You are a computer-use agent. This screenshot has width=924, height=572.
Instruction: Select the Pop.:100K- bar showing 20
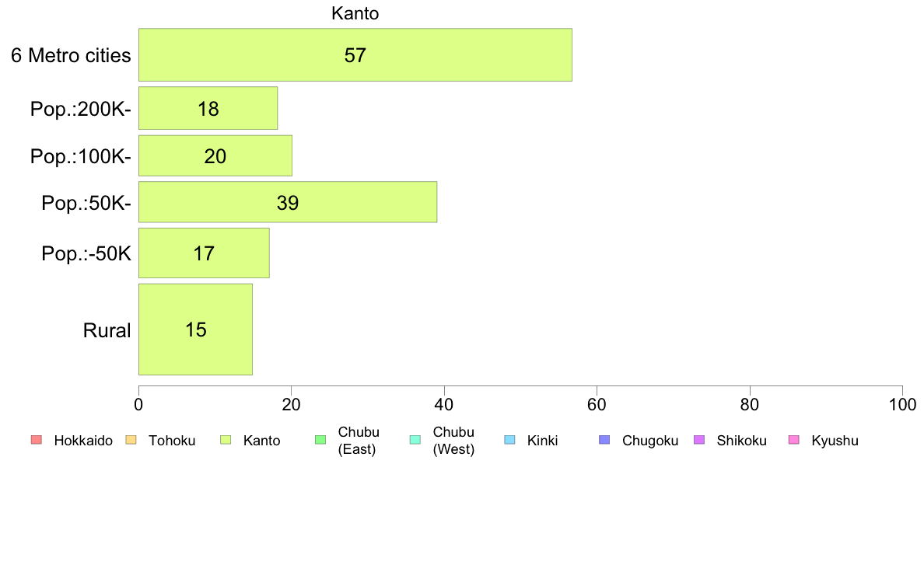(x=215, y=155)
